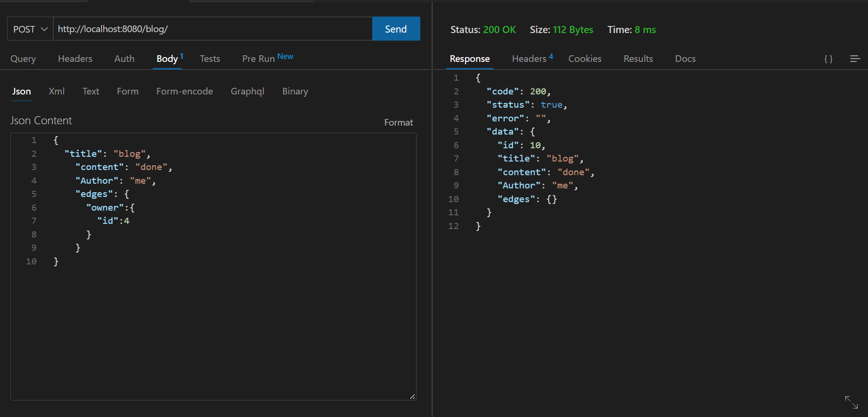Open the Cookies tab
Viewport: 868px width, 417px height.
coord(585,59)
